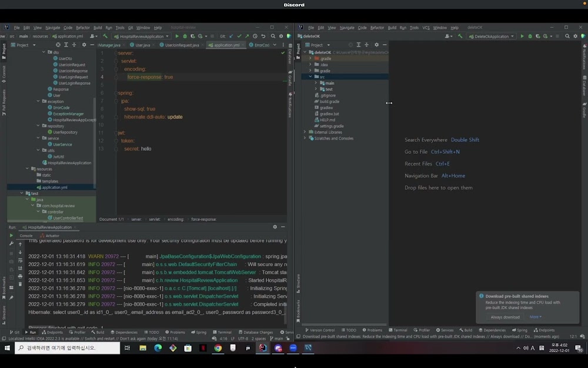This screenshot has width=588, height=368.
Task: Toggle soft-wrap in the Run console
Action: coord(20,260)
